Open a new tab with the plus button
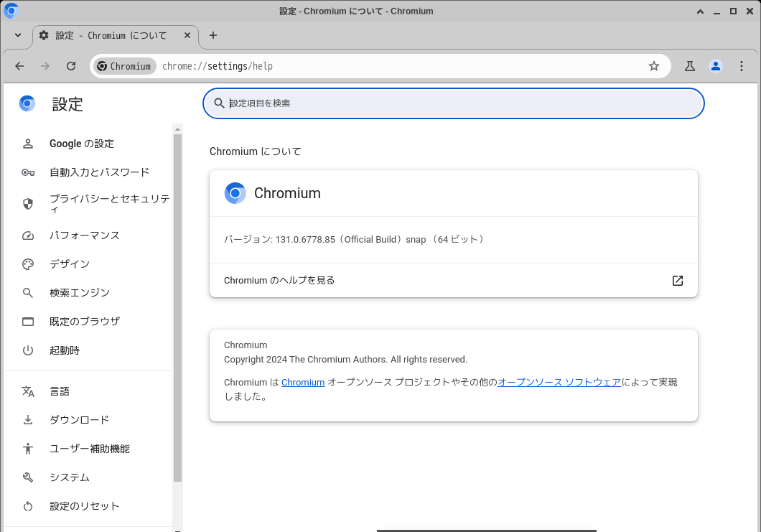This screenshot has width=761, height=532. click(213, 35)
